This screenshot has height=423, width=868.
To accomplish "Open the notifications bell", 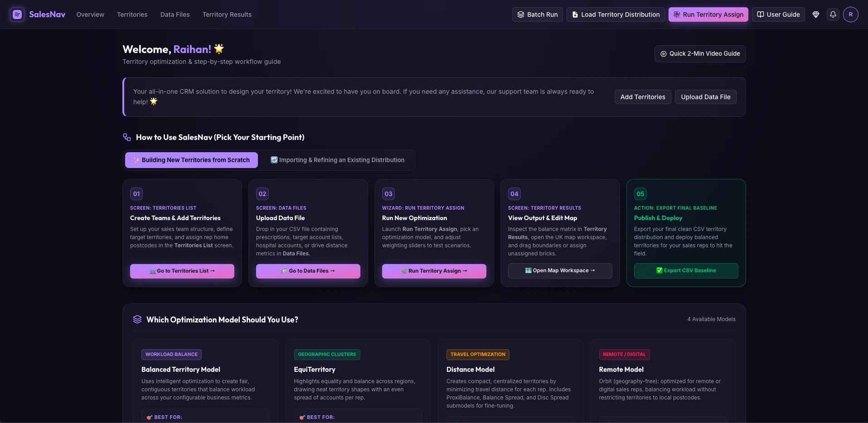I will [x=833, y=14].
